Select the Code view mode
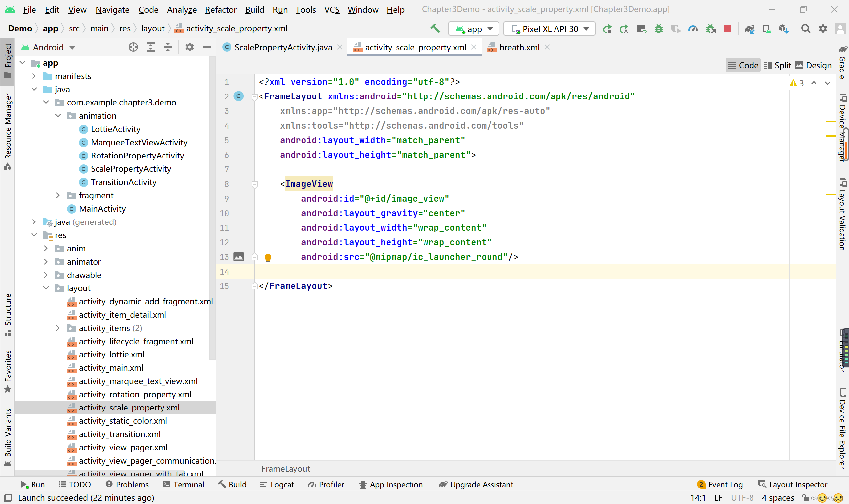 click(x=743, y=65)
